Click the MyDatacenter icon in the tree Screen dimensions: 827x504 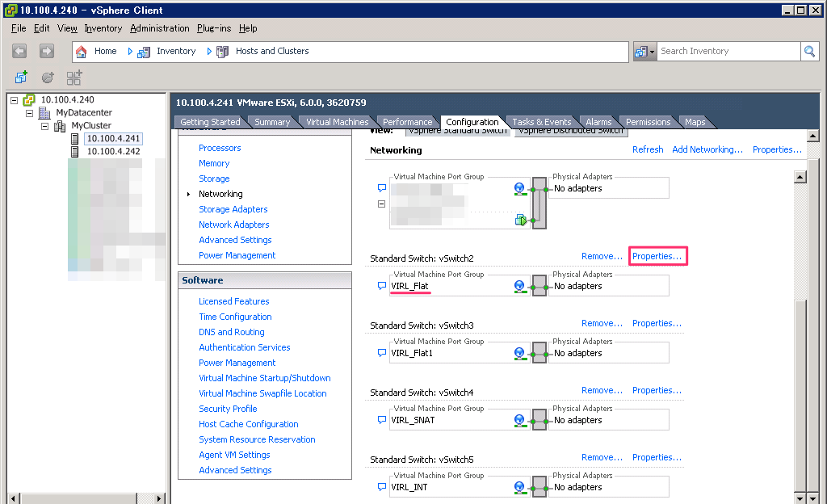coord(45,113)
